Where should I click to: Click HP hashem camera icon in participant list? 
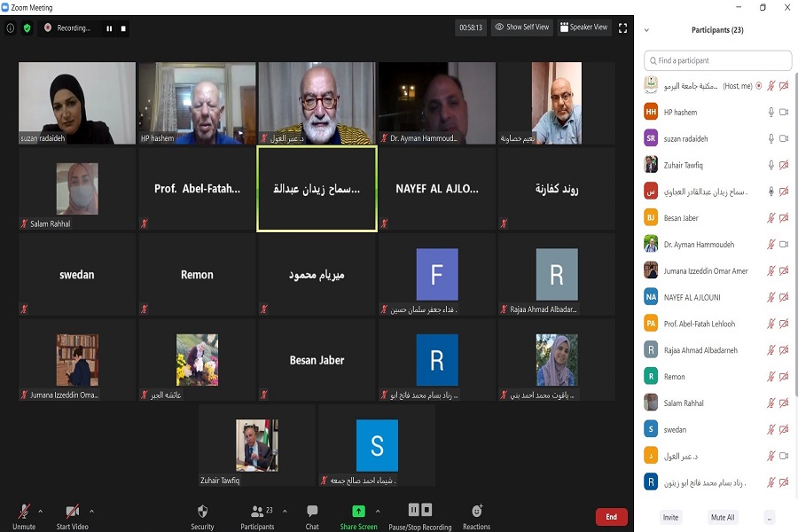[784, 112]
